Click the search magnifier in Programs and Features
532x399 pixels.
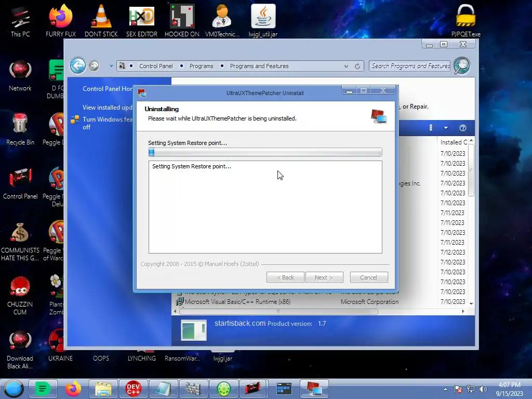coord(462,65)
